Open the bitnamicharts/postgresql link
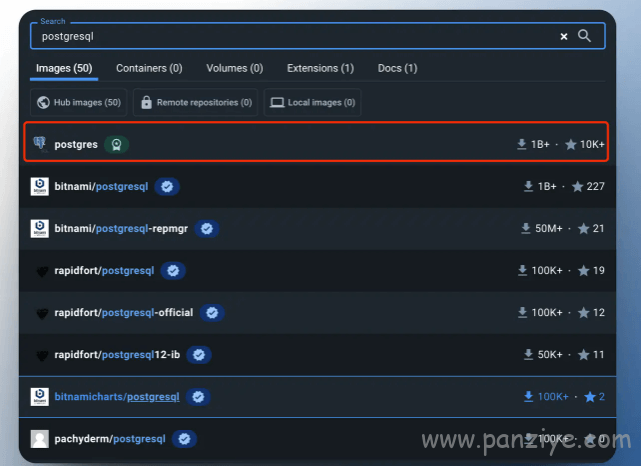Image resolution: width=641 pixels, height=466 pixels. pos(117,397)
